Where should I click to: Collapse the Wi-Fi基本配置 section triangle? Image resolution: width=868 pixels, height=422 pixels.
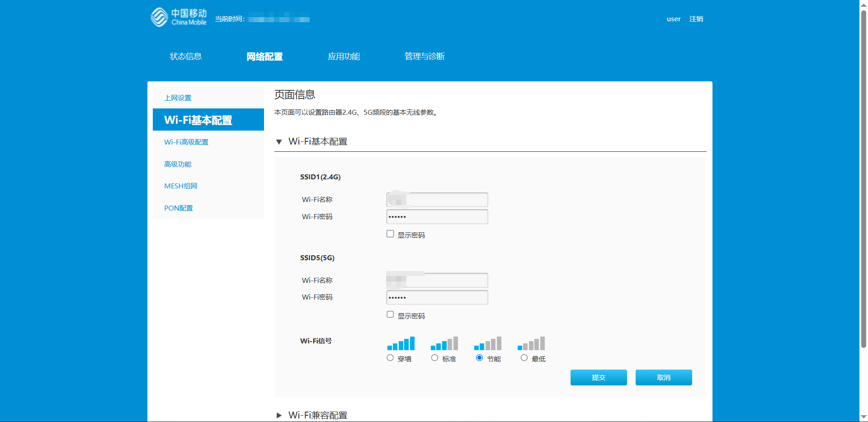pyautogui.click(x=279, y=142)
